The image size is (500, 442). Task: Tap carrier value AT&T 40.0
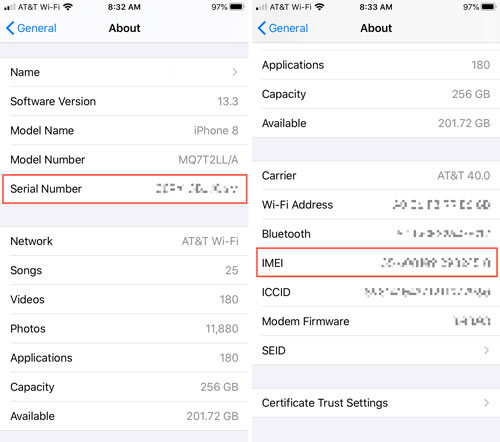(x=464, y=175)
